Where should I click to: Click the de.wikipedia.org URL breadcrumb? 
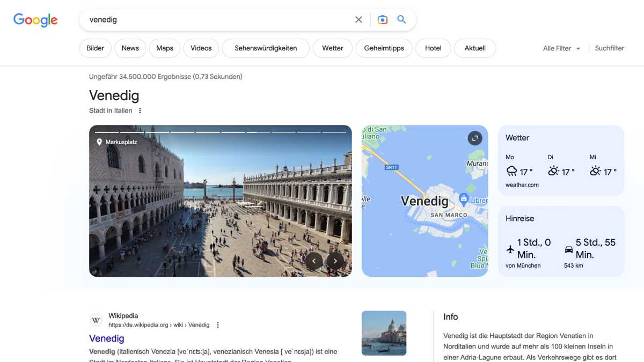click(159, 325)
